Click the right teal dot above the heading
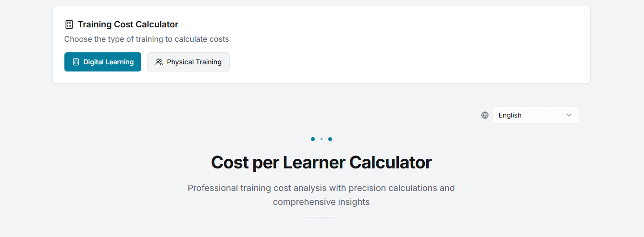Viewport: 644px width, 237px height. tap(330, 139)
